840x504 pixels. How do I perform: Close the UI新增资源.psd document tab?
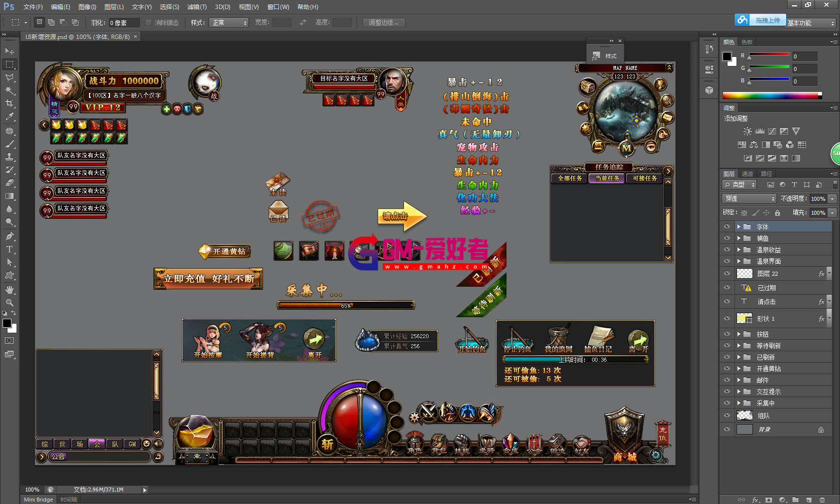(x=135, y=36)
